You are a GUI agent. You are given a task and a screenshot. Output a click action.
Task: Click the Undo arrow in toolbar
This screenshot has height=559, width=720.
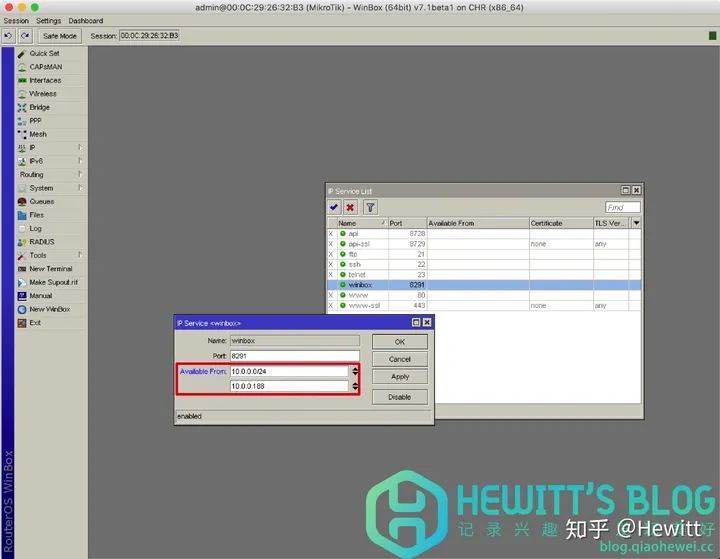[x=8, y=36]
